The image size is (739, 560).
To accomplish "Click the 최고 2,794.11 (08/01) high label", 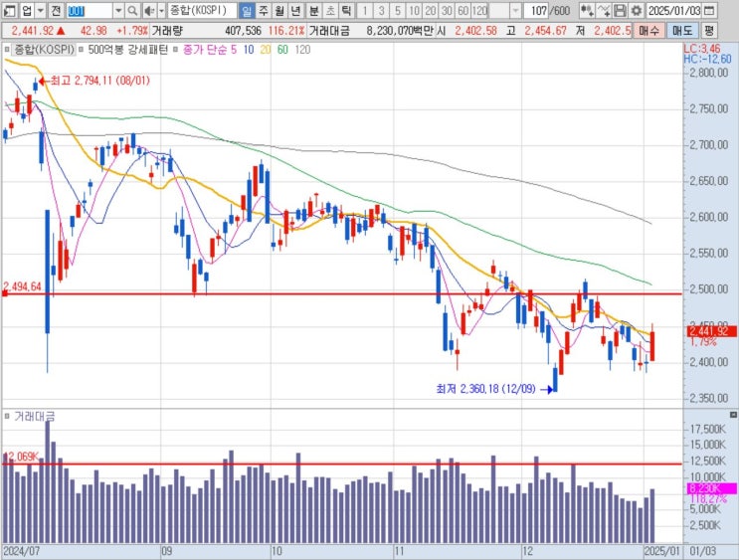I will 99,81.
